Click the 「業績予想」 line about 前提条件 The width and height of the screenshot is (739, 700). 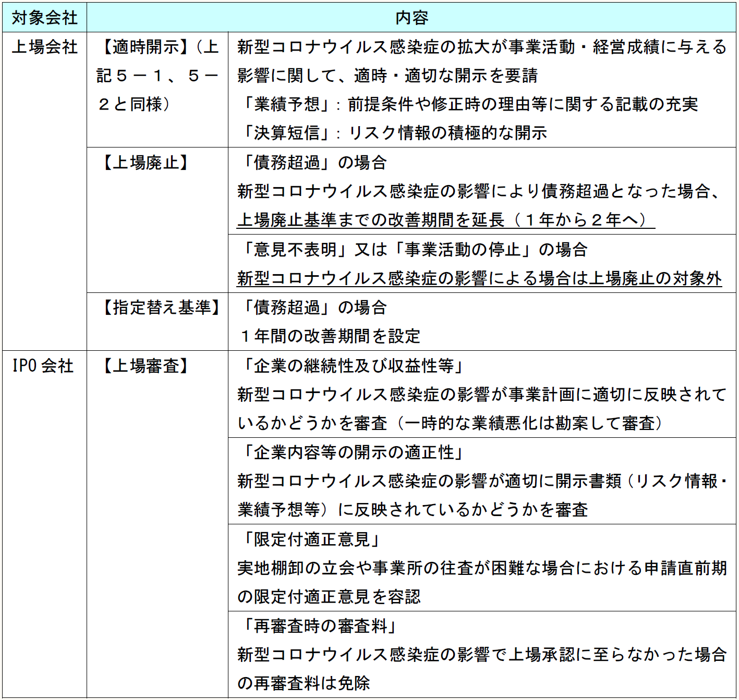pyautogui.click(x=468, y=104)
